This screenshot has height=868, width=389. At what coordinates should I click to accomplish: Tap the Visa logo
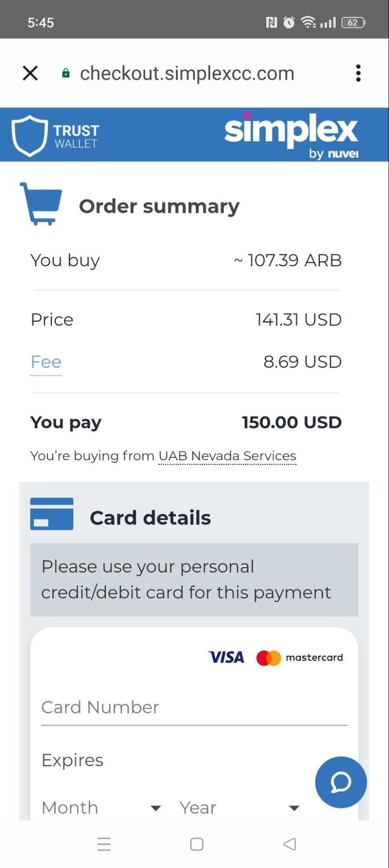[x=226, y=657]
